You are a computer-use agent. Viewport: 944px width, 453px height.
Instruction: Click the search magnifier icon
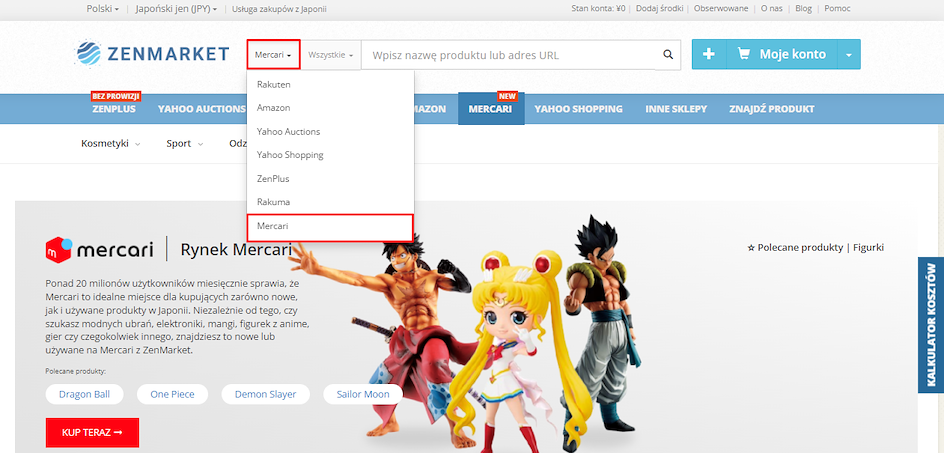(x=668, y=55)
